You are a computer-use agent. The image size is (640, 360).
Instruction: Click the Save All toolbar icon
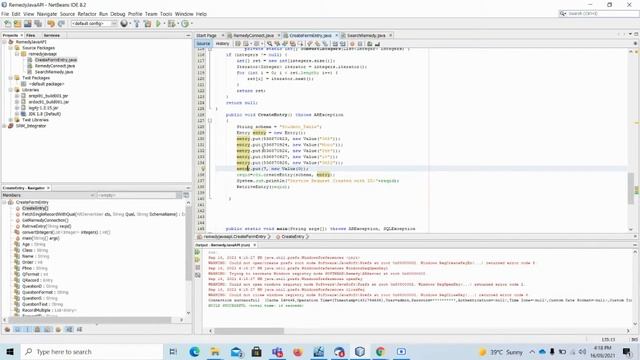click(x=38, y=24)
